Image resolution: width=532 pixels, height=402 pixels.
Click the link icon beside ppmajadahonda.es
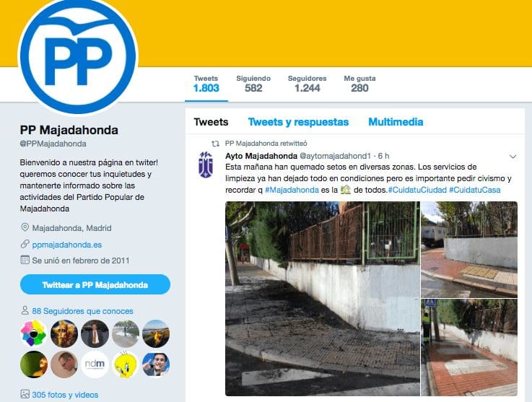coord(25,244)
